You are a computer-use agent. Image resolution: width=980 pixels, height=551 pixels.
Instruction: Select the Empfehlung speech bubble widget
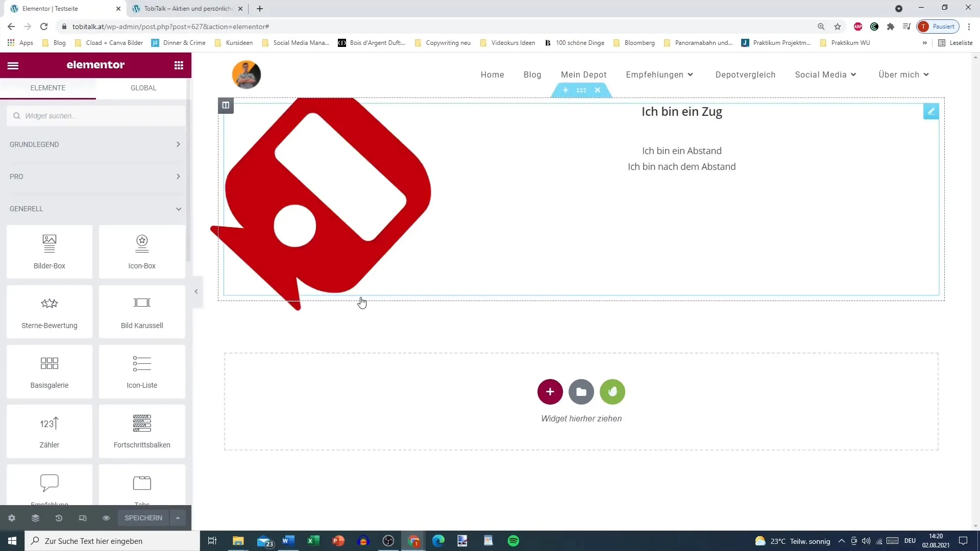[x=50, y=483]
